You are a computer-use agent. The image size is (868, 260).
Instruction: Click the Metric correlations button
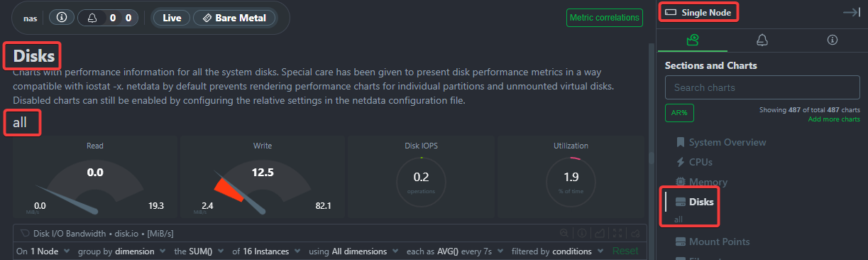[x=605, y=18]
